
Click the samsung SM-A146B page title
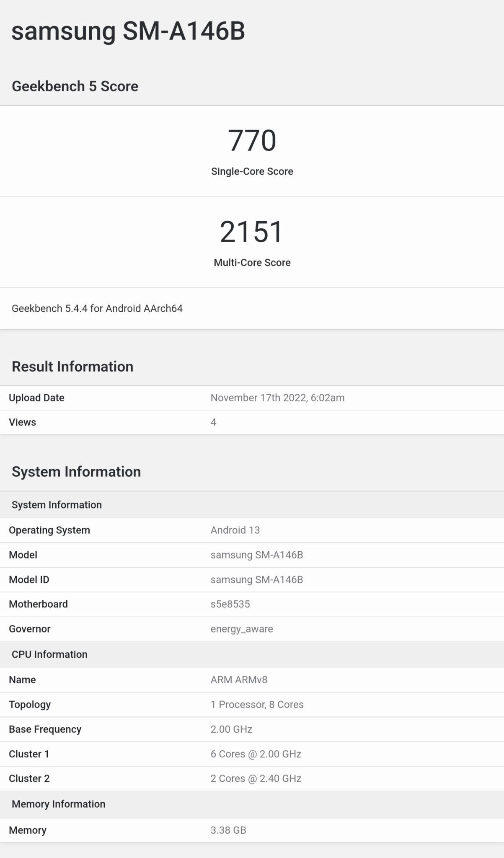tap(128, 31)
